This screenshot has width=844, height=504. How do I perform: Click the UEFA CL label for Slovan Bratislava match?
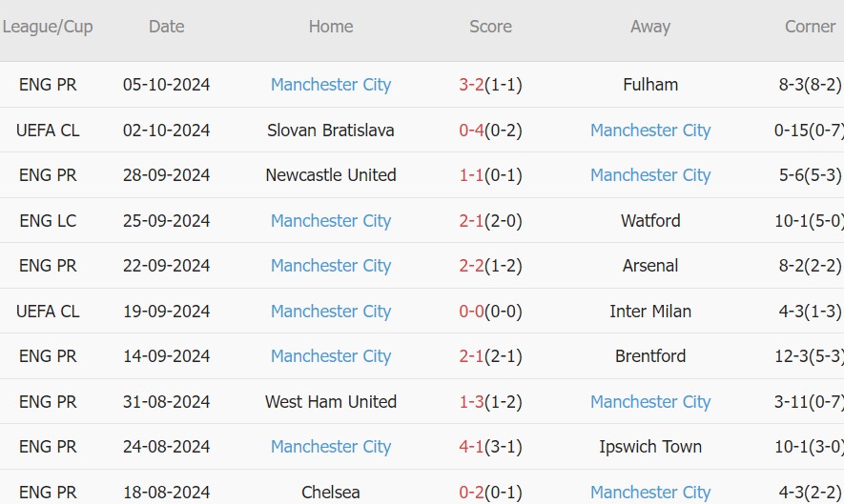pos(48,131)
